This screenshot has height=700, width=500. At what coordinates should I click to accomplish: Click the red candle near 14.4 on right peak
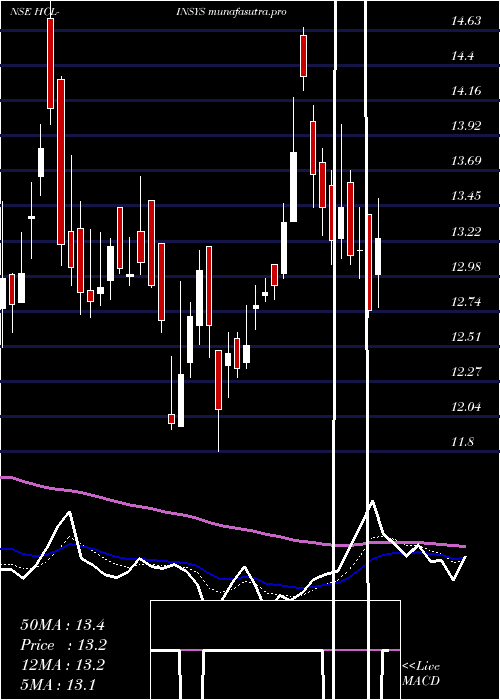point(304,56)
